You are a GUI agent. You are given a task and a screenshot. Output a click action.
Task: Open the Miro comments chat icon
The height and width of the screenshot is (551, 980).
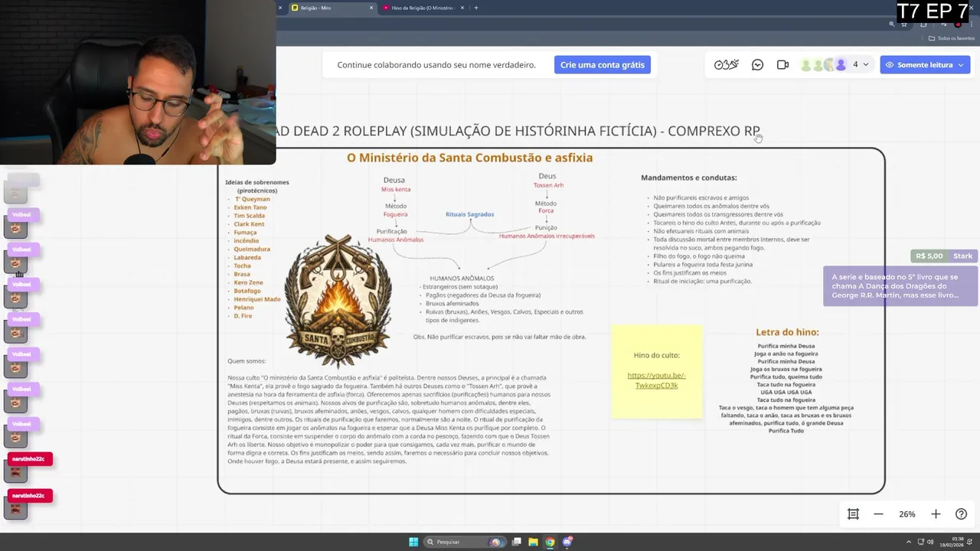click(757, 65)
